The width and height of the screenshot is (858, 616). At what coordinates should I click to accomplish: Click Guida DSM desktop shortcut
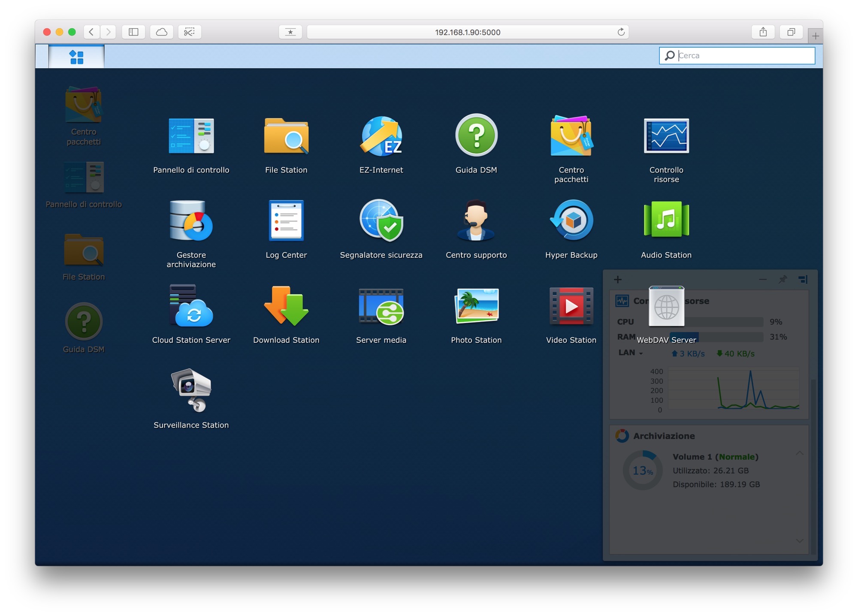tap(84, 322)
